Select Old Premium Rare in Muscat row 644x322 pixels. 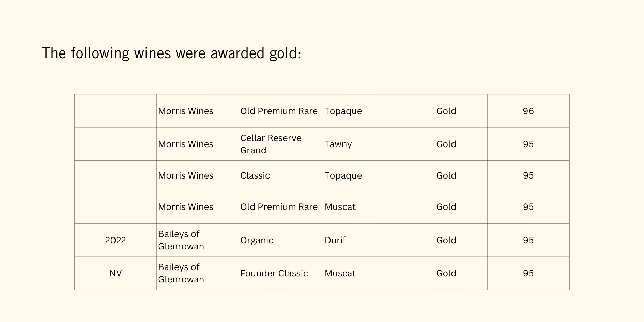[281, 207]
